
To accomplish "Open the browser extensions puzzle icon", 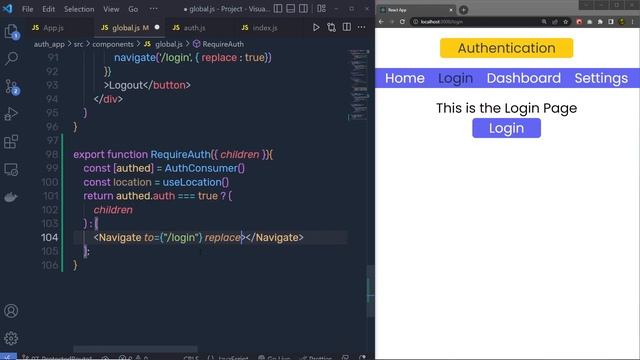I will [x=600, y=22].
